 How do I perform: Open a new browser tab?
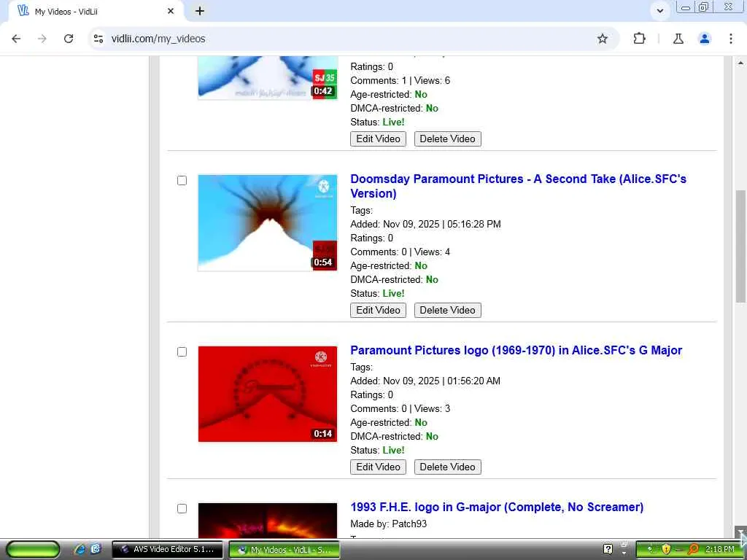(200, 11)
